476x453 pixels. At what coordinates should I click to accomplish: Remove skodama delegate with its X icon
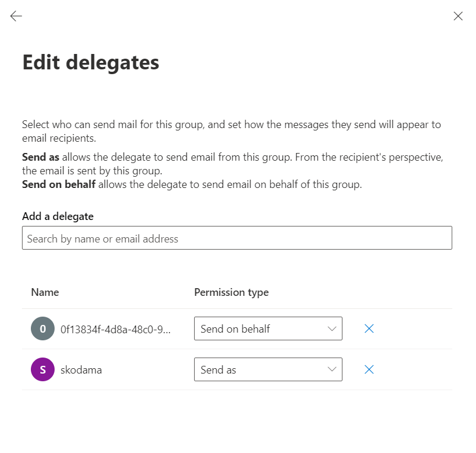pyautogui.click(x=369, y=369)
